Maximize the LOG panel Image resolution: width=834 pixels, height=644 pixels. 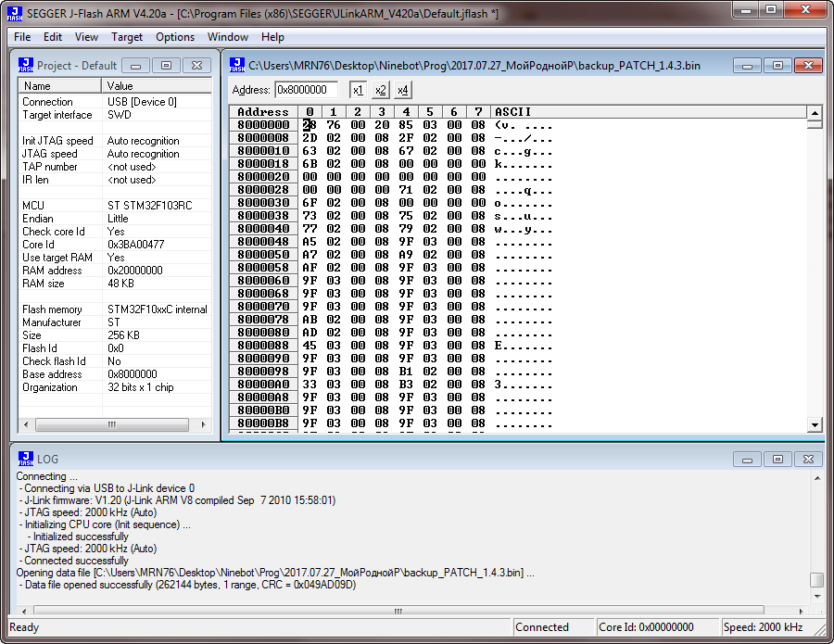pos(778,459)
